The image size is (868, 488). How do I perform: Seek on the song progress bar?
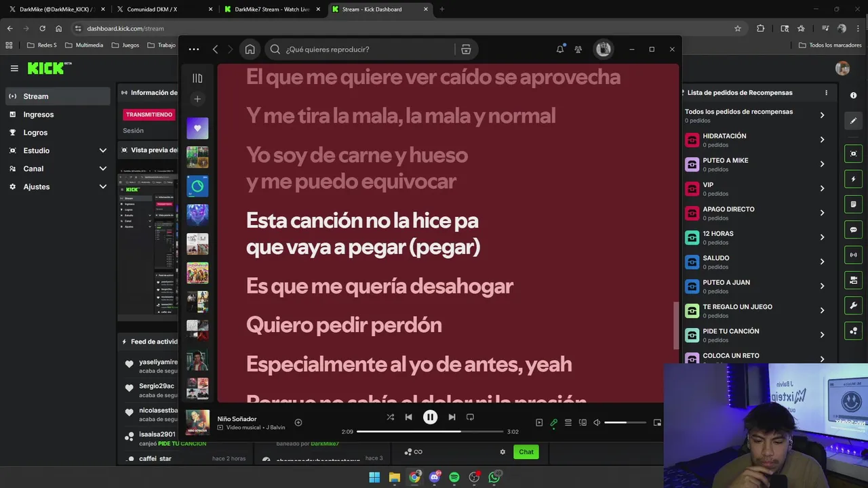pos(430,431)
